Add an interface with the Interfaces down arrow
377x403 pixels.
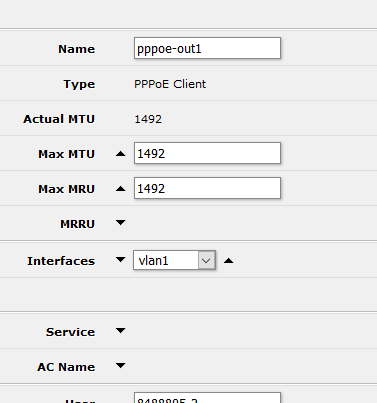pos(120,260)
